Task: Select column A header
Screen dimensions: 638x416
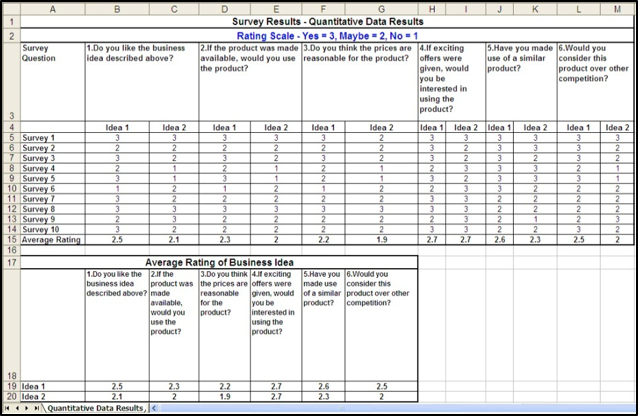Action: pos(52,9)
